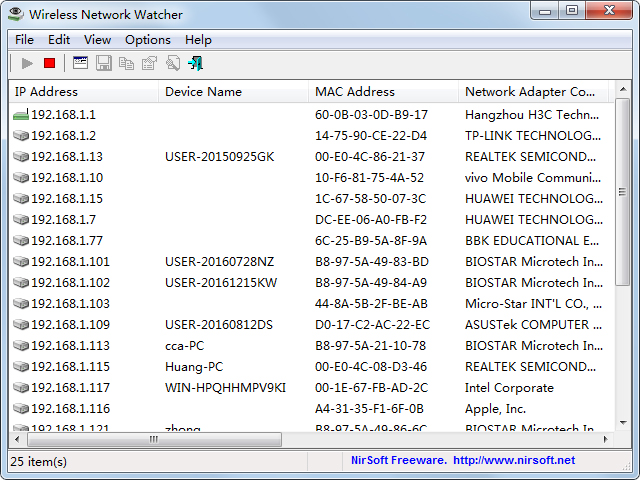Screen dimensions: 640x480
Task: Click the device icon beside 192.168.1.77
Action: (x=21, y=240)
